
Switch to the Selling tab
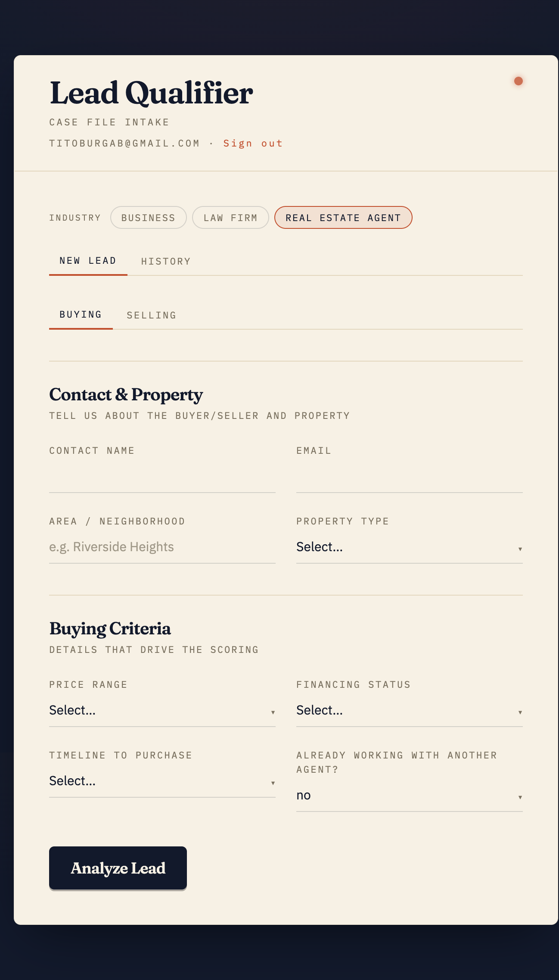(152, 315)
